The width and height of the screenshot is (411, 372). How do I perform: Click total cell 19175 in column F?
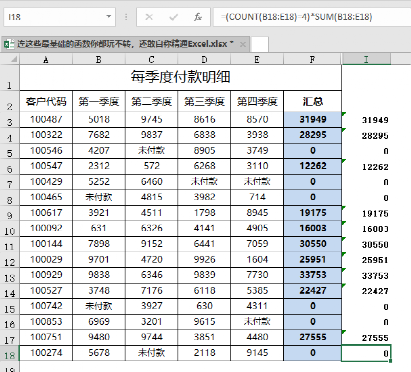(x=312, y=213)
